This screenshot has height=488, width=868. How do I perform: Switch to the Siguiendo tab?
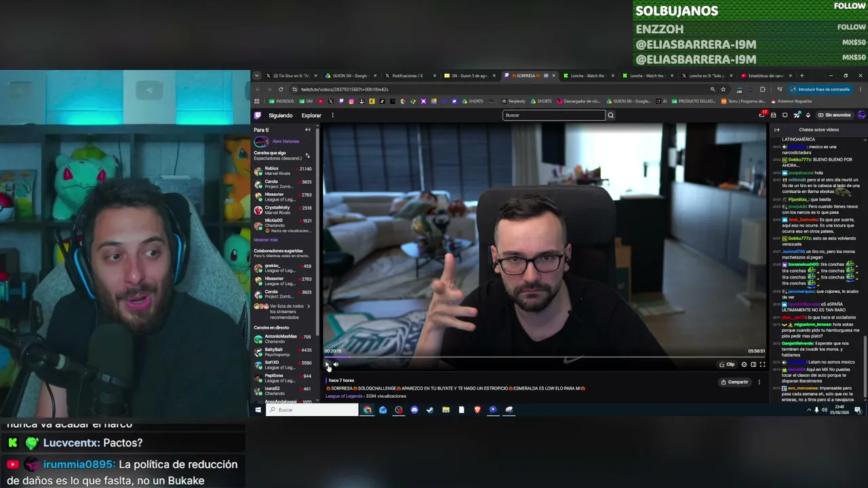click(x=281, y=115)
